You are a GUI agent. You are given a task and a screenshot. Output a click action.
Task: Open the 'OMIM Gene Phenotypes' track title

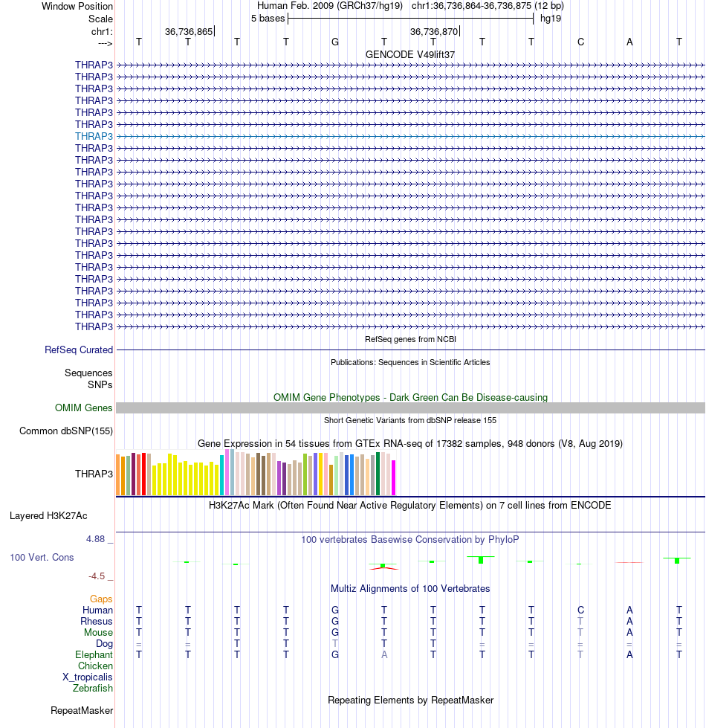[x=410, y=397]
